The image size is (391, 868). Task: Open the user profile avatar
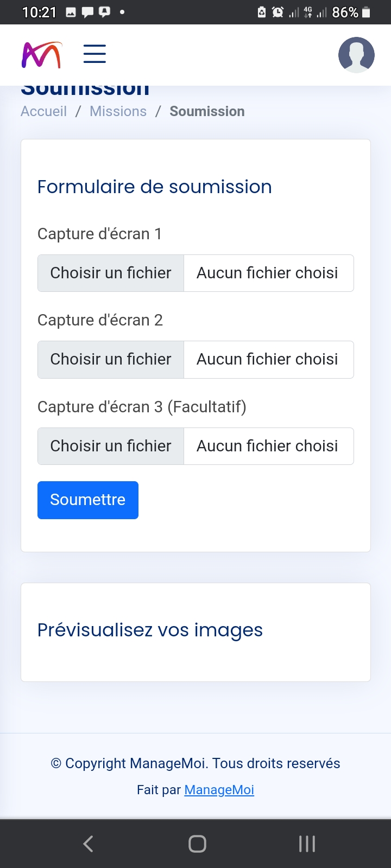pyautogui.click(x=356, y=55)
